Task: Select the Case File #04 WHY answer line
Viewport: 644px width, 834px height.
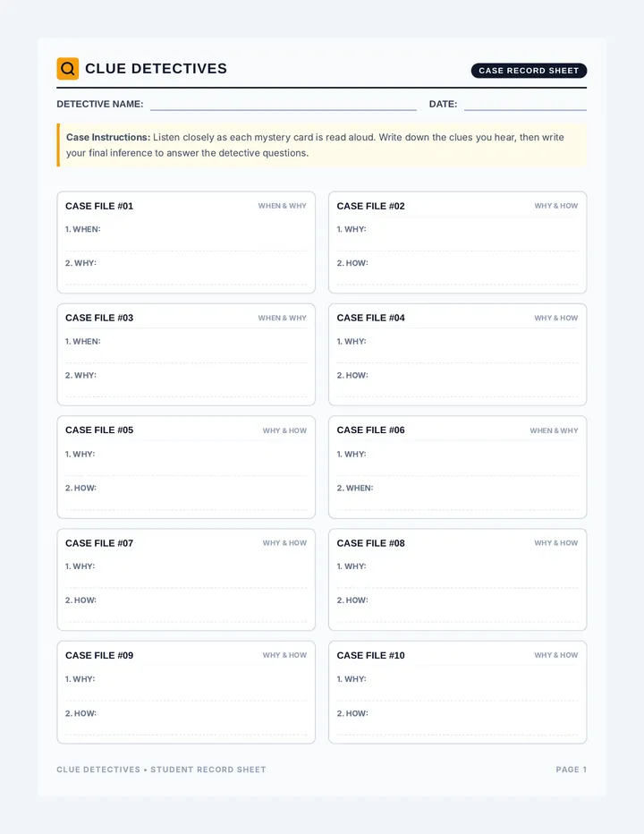Action: tap(457, 351)
